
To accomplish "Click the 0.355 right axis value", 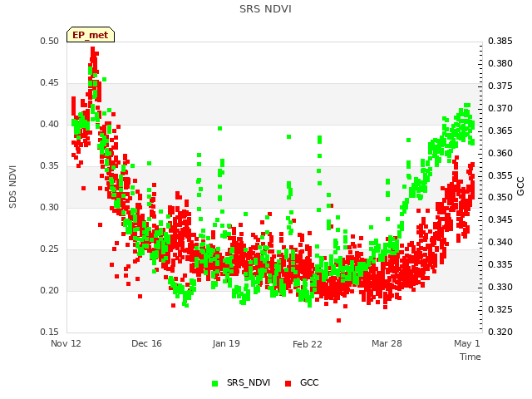I will tap(500, 175).
